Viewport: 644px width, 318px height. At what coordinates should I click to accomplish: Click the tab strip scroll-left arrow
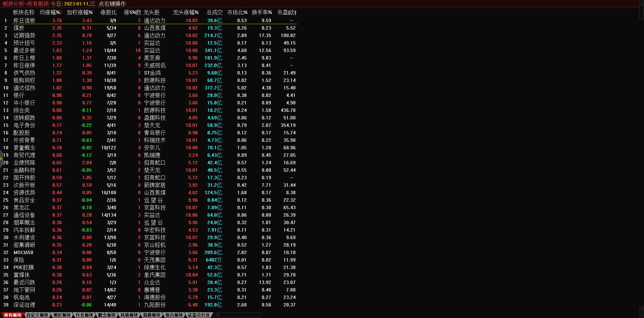(x=216, y=315)
